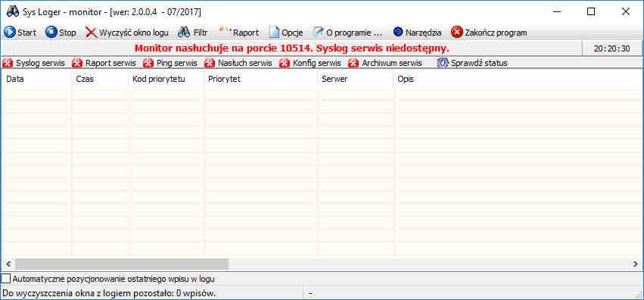The width and height of the screenshot is (644, 300).
Task: Click the Opcje document icon
Action: 275,32
